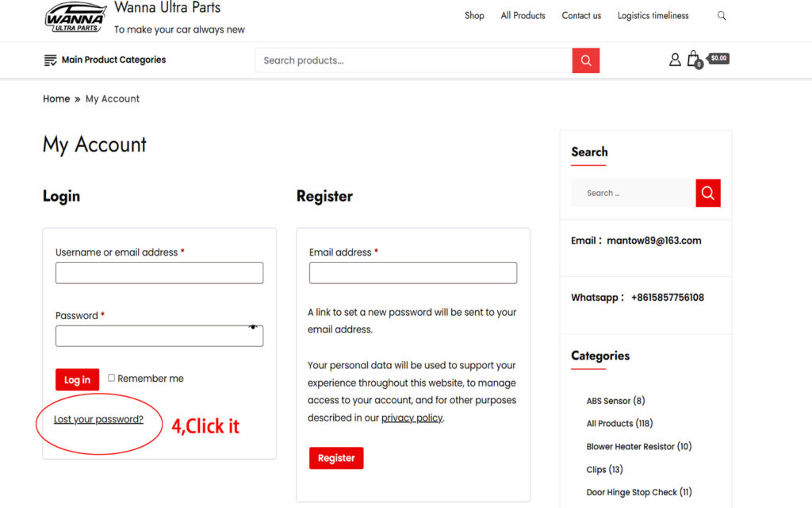Show password using the eye icon
This screenshot has height=508, width=812.
coord(253,327)
